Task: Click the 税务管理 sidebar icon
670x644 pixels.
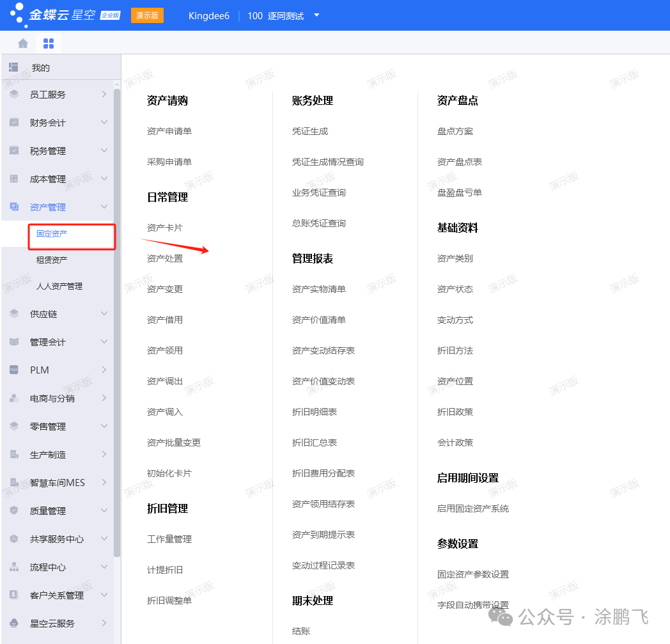Action: [x=14, y=151]
